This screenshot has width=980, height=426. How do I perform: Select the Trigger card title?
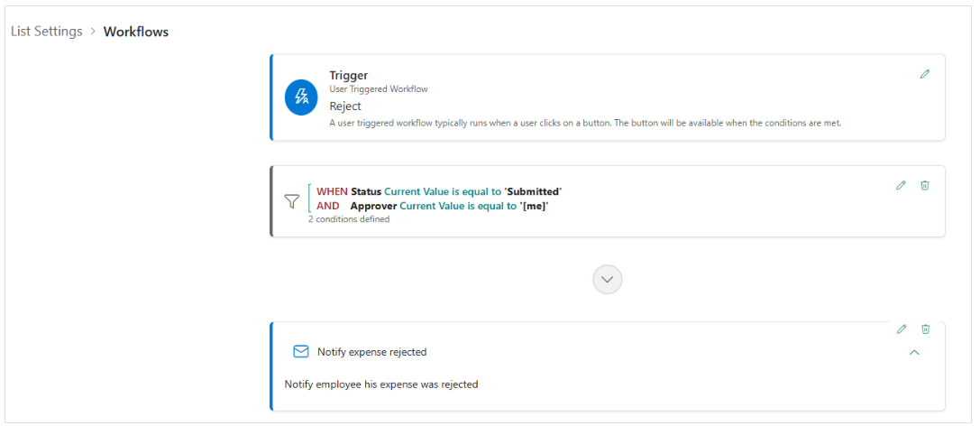click(x=349, y=76)
